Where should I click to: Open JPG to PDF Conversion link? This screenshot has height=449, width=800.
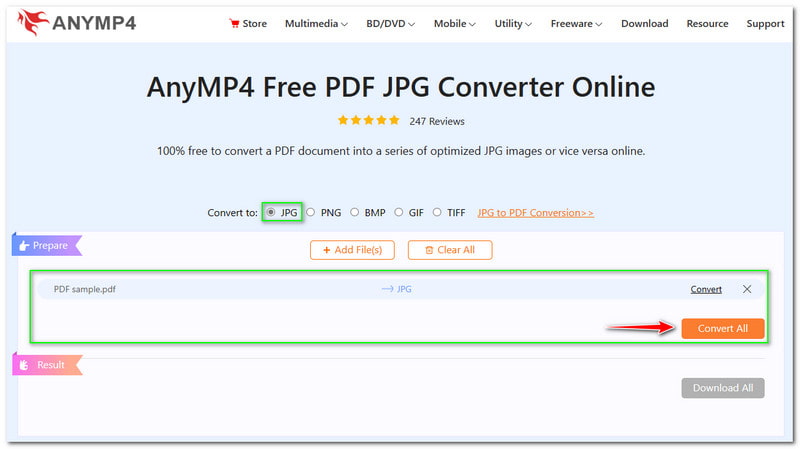[x=536, y=213]
